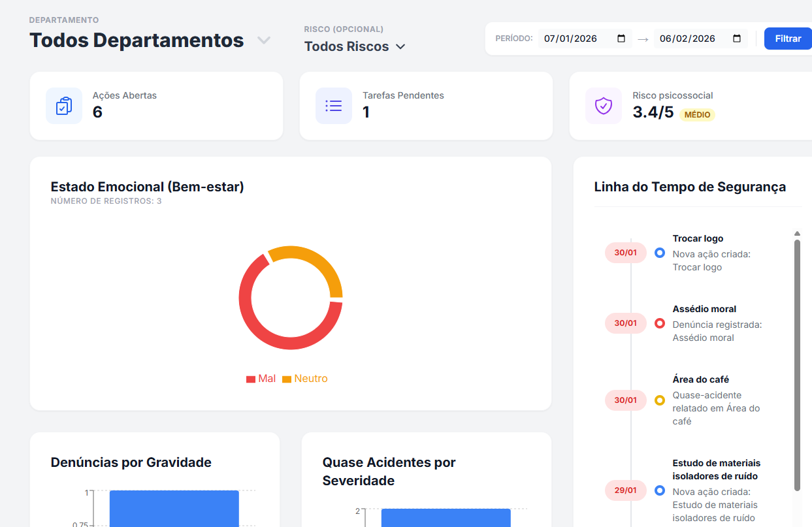The image size is (812, 527).
Task: Open the end date calendar picker icon
Action: click(x=737, y=39)
